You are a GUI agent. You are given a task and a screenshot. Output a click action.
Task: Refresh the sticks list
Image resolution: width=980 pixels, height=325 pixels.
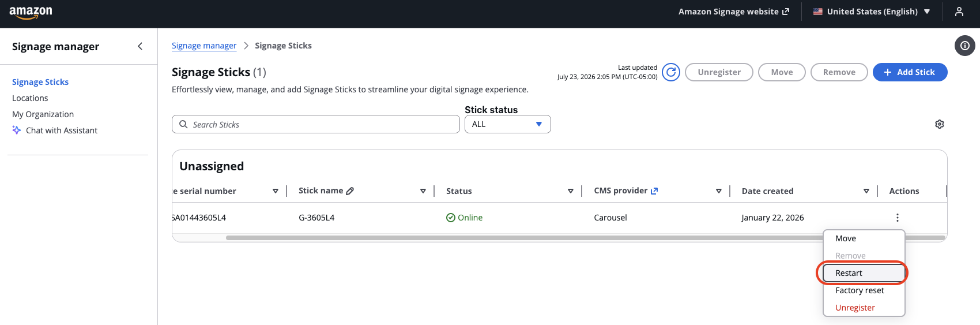click(671, 72)
